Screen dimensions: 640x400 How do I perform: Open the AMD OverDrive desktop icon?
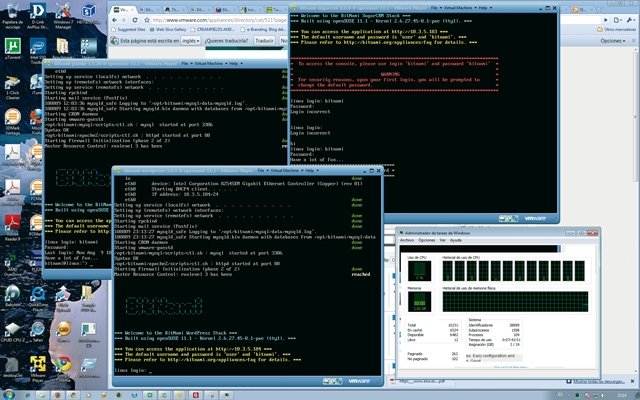13,265
